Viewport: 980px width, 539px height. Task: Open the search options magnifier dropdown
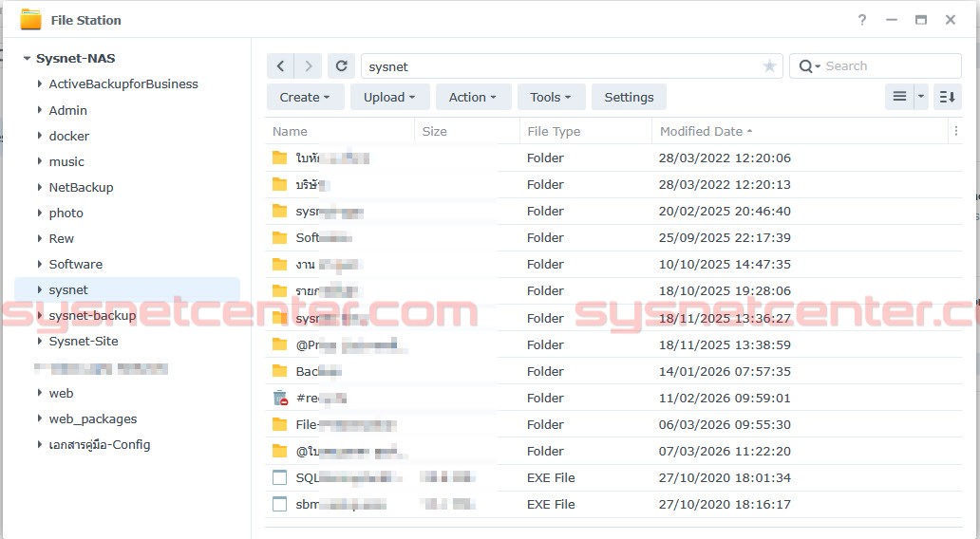(809, 66)
